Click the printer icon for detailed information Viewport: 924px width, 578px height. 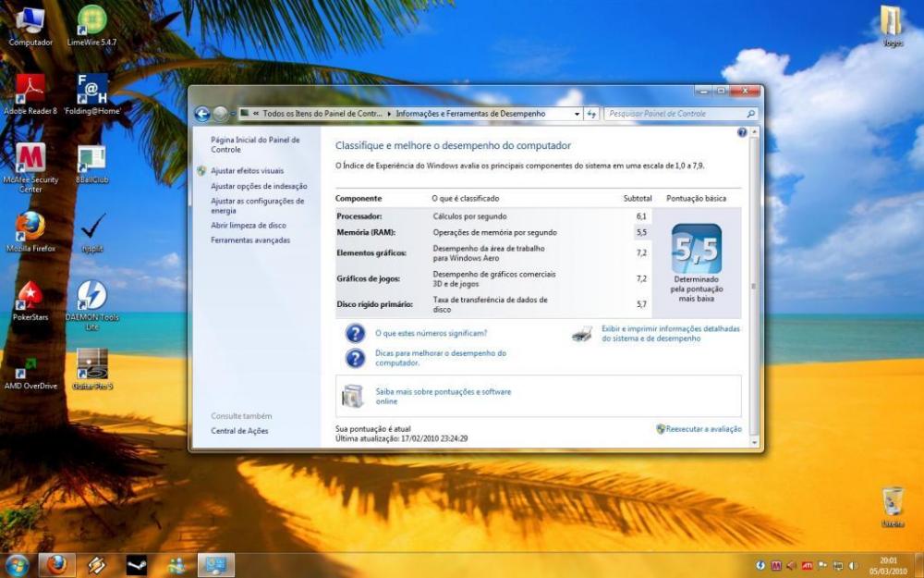(582, 334)
